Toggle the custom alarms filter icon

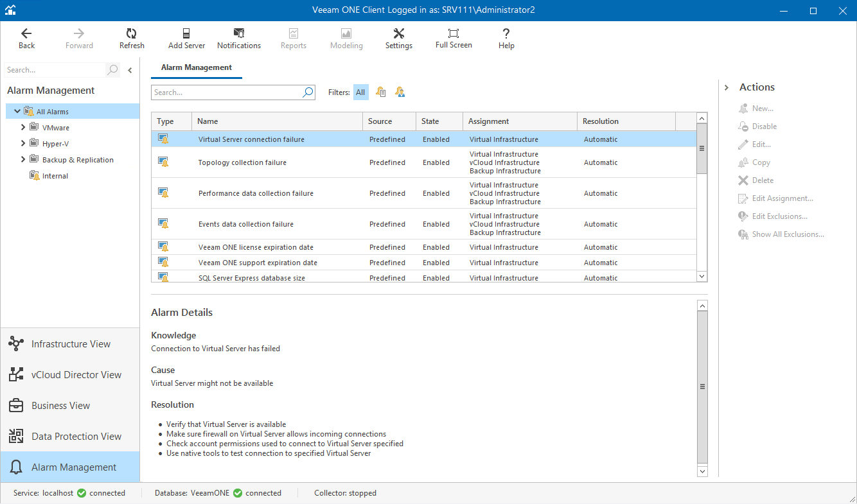click(x=400, y=92)
